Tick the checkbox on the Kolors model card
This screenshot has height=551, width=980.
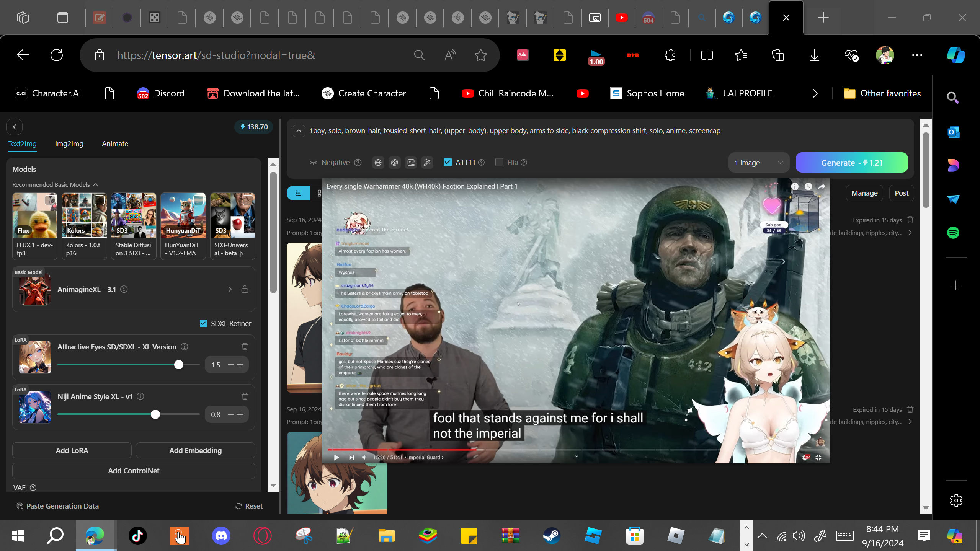tap(100, 200)
